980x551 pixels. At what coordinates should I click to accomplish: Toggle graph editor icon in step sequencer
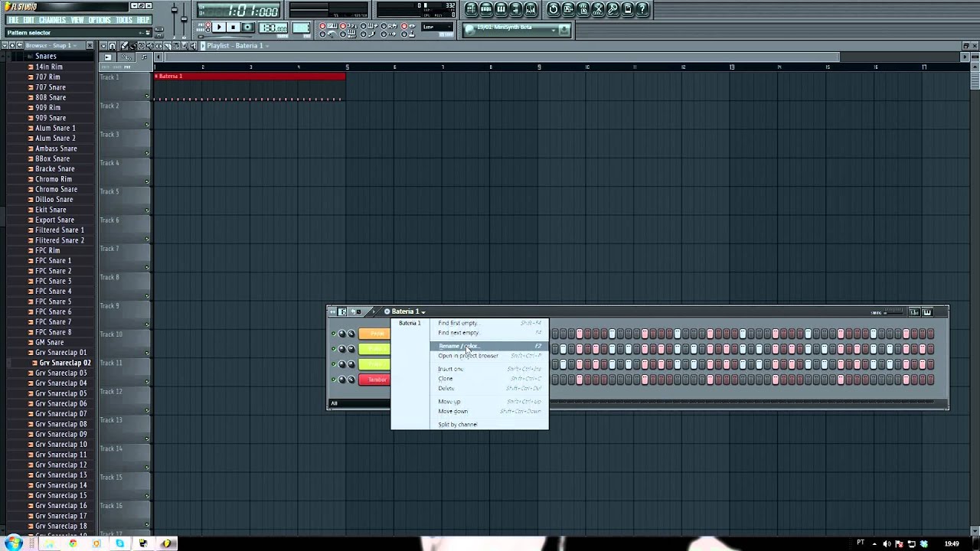[914, 312]
